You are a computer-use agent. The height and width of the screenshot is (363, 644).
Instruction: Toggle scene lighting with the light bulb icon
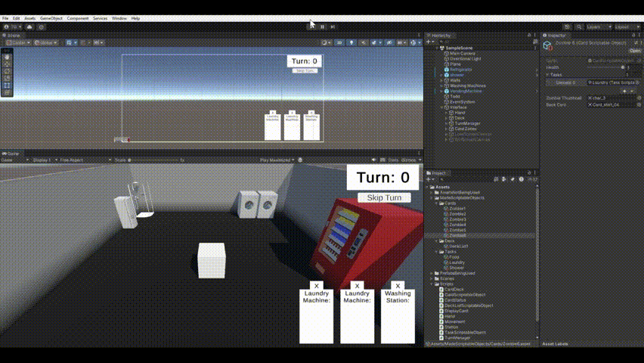pos(351,42)
